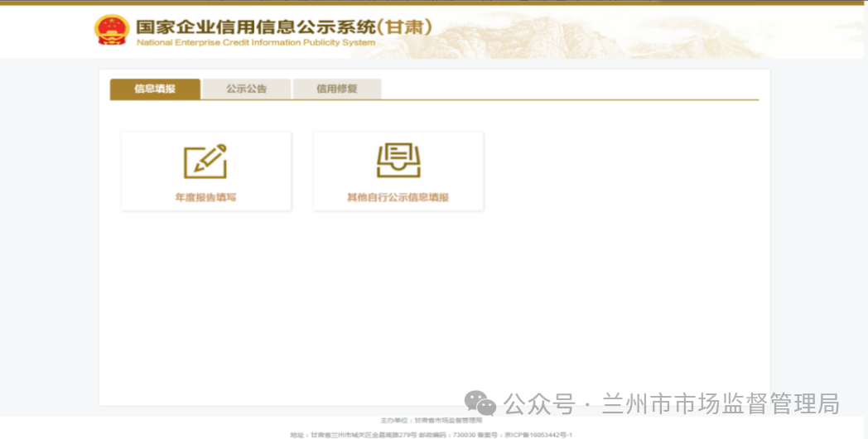Viewport: 868px width, 439px height.
Task: Open the 年度报告填写 text link
Action: (205, 198)
